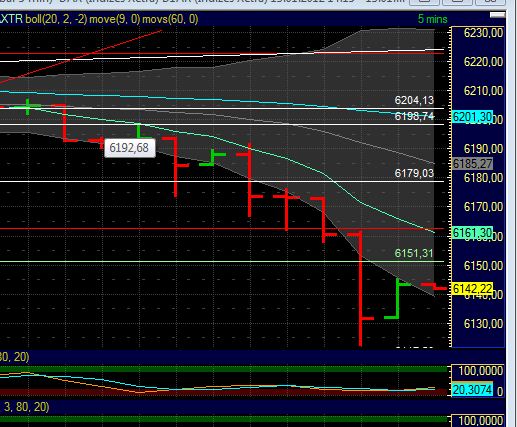Screen dimensions: 517x427
Task: Click the 6192,68 price tooltip
Action: click(x=129, y=148)
